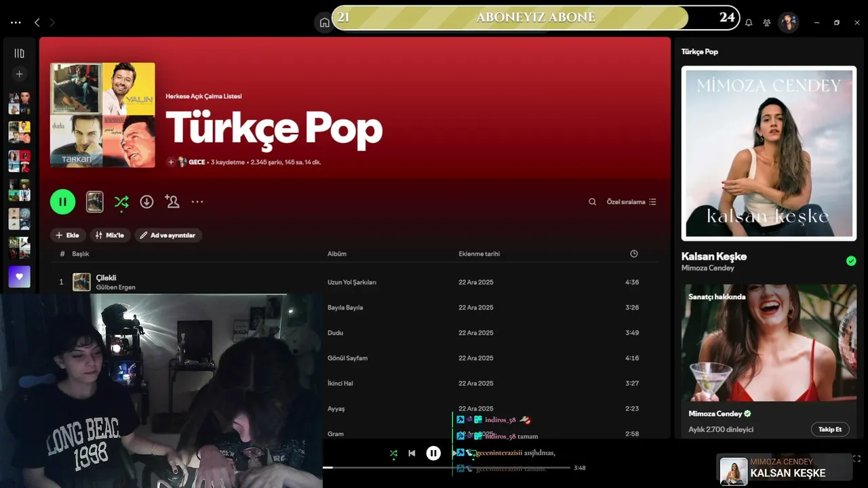
Task: Select the Çilekli track title
Action: click(x=106, y=278)
